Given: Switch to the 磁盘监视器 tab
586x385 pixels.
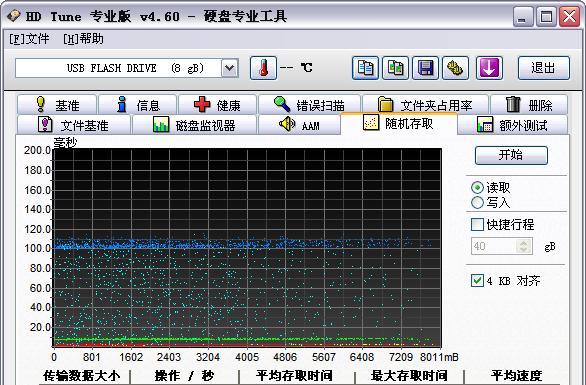Looking at the screenshot, I should (194, 125).
